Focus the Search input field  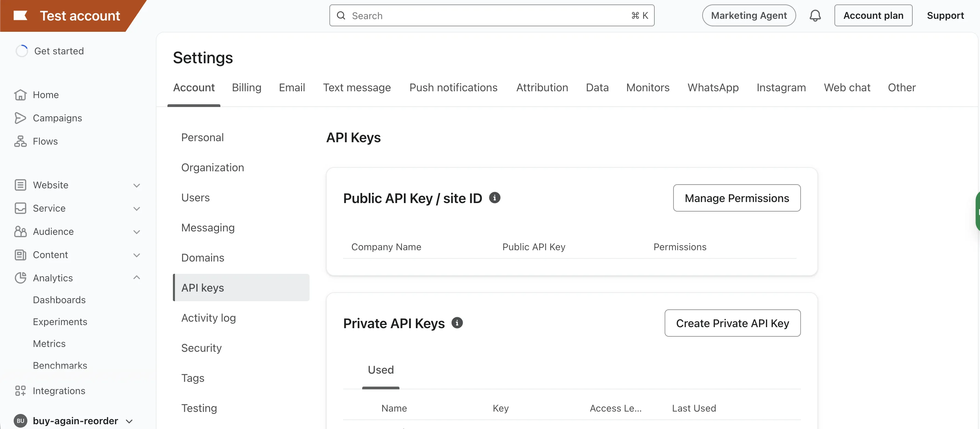pos(491,16)
